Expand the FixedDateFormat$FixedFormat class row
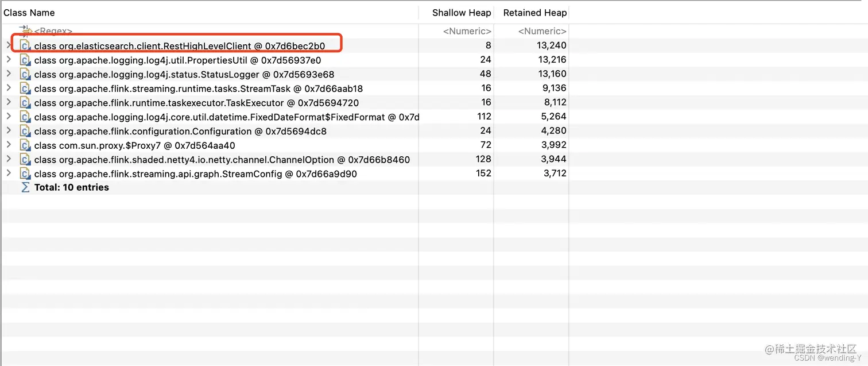Viewport: 868px width, 366px height. click(8, 116)
